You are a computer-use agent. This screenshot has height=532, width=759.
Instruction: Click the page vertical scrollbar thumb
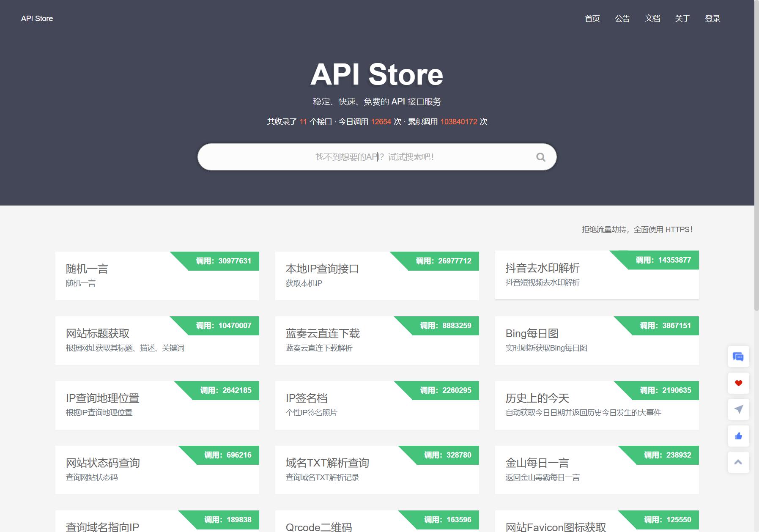coord(756,156)
